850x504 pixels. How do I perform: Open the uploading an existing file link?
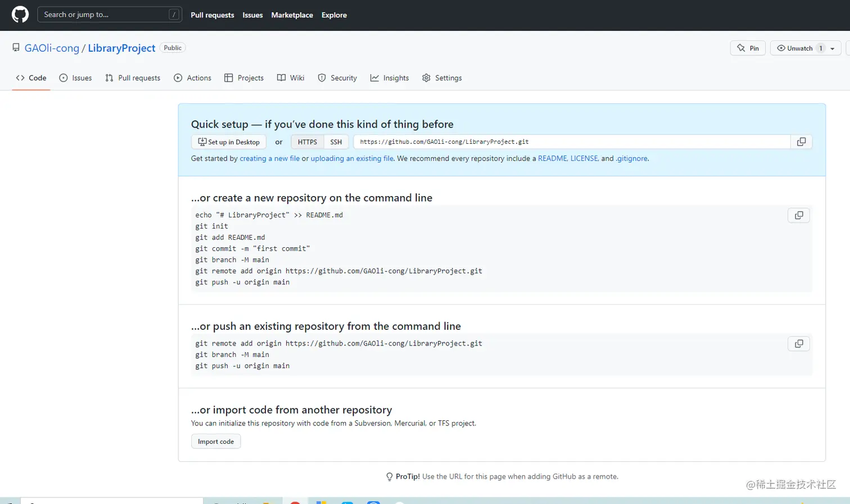coord(352,158)
